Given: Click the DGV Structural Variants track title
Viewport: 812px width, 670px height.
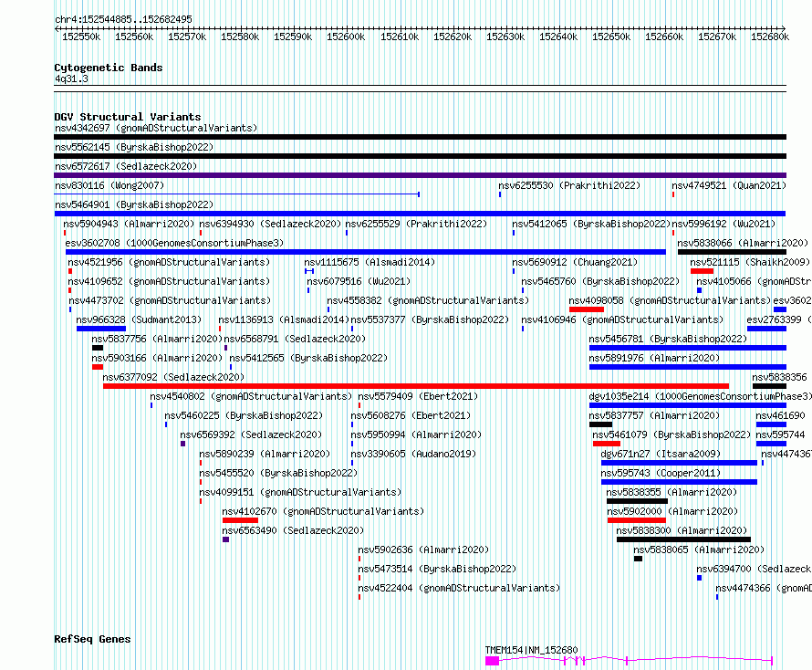Looking at the screenshot, I should 128,117.
